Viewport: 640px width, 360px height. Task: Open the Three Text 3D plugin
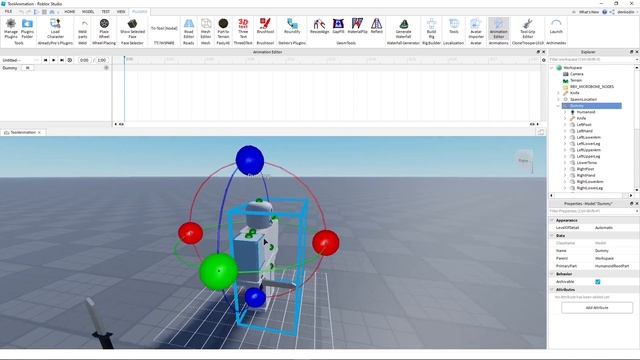pos(243,28)
